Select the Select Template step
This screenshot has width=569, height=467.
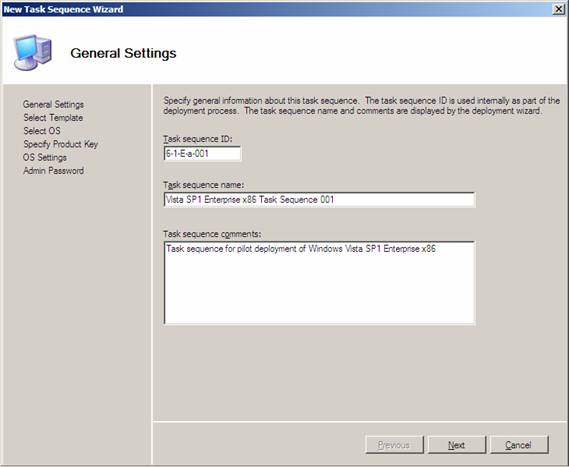pos(53,118)
